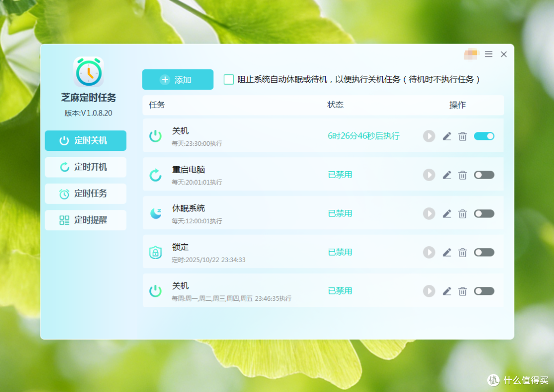
Task: Click the 状态 column header
Action: coord(335,105)
